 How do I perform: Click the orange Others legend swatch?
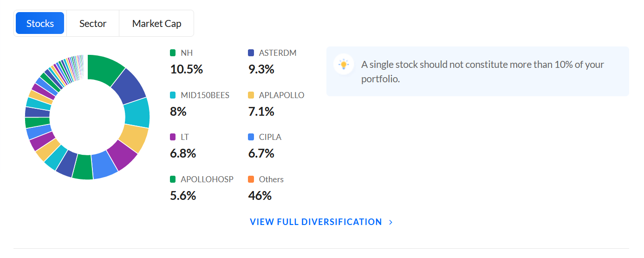251,179
